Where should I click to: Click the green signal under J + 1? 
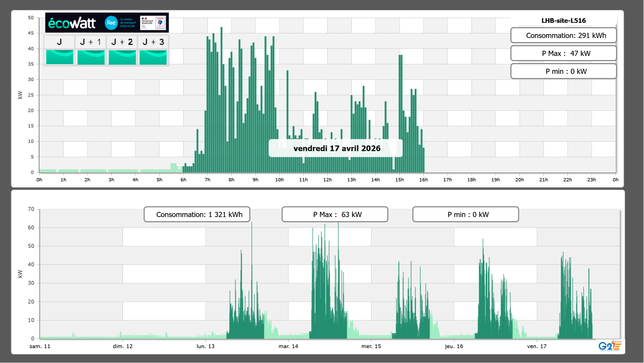91,57
